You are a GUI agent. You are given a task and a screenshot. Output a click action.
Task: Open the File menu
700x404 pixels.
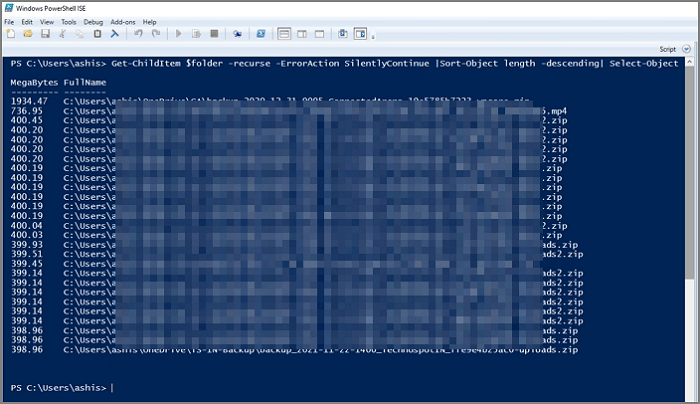tap(9, 21)
